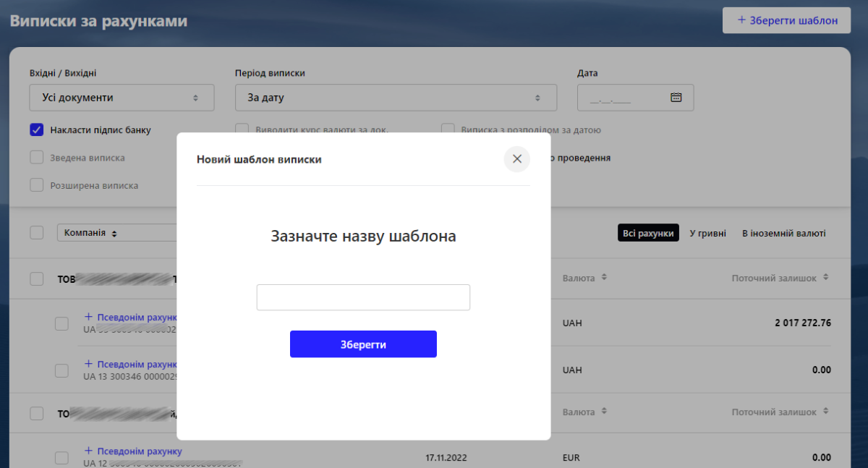Click the template name input field
Image resolution: width=868 pixels, height=468 pixels.
tap(363, 297)
